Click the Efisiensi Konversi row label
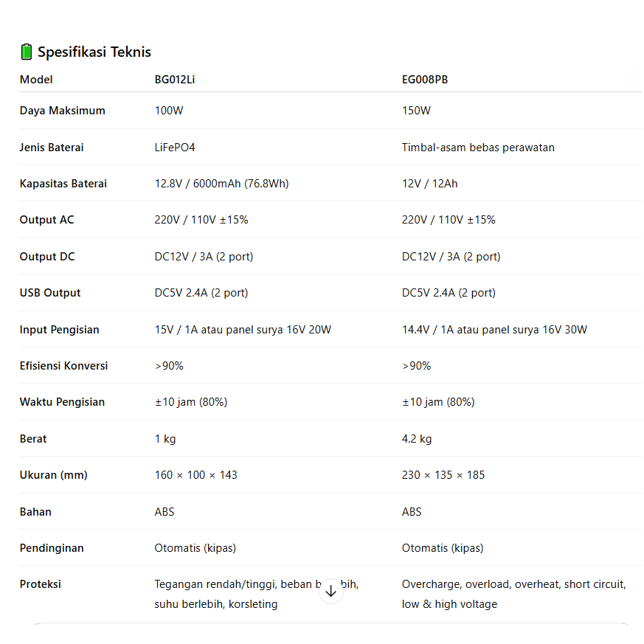644x644 pixels. (63, 366)
